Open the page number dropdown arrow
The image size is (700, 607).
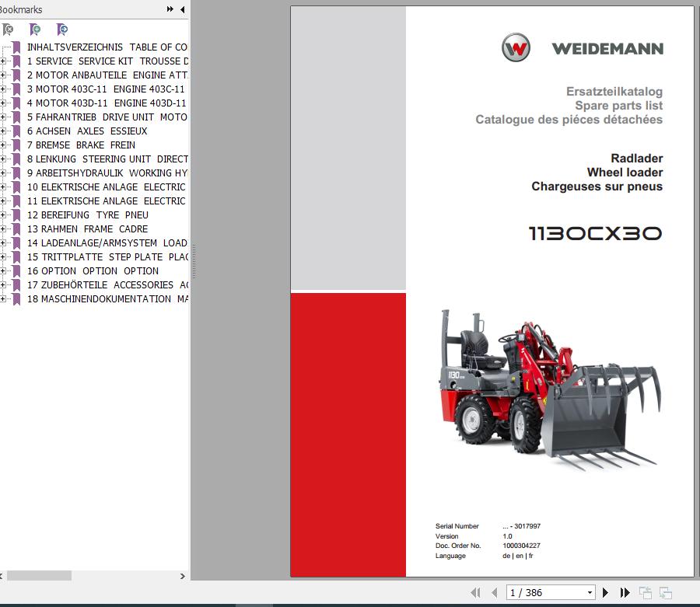click(590, 593)
